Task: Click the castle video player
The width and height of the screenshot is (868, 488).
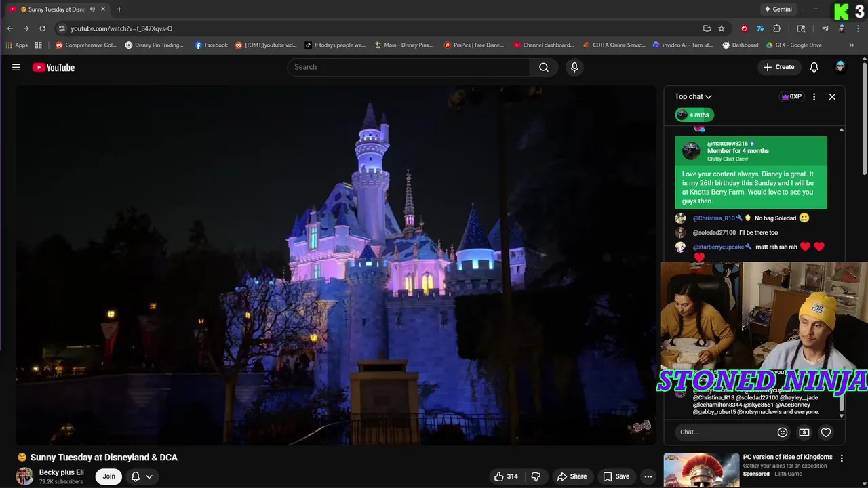Action: point(336,266)
